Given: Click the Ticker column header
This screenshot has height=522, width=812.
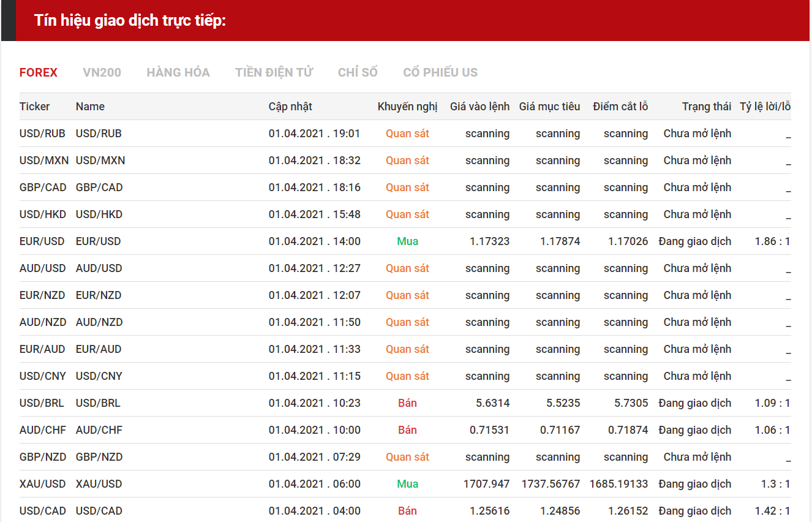Looking at the screenshot, I should click(x=35, y=107).
